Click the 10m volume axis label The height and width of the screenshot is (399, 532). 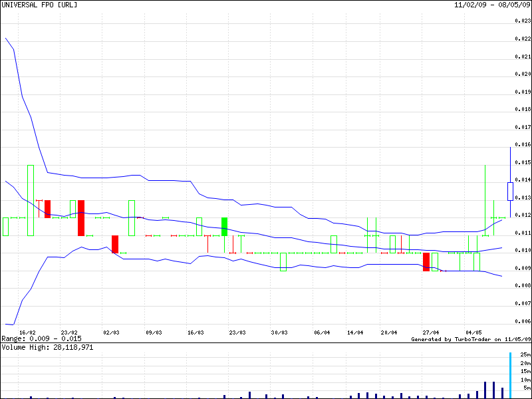pos(525,379)
